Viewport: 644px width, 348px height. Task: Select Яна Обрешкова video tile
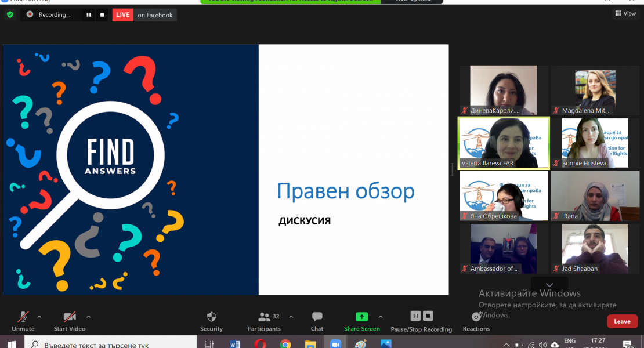[504, 196]
